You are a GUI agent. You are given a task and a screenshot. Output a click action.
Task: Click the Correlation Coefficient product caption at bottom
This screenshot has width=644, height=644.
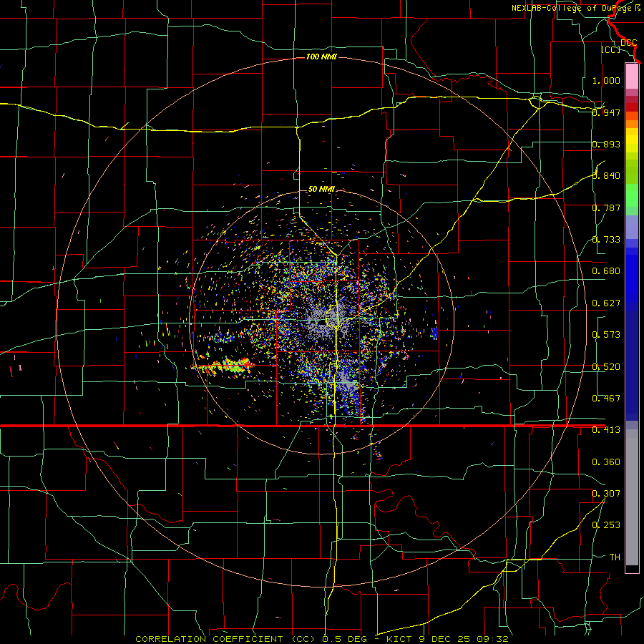tap(321, 639)
